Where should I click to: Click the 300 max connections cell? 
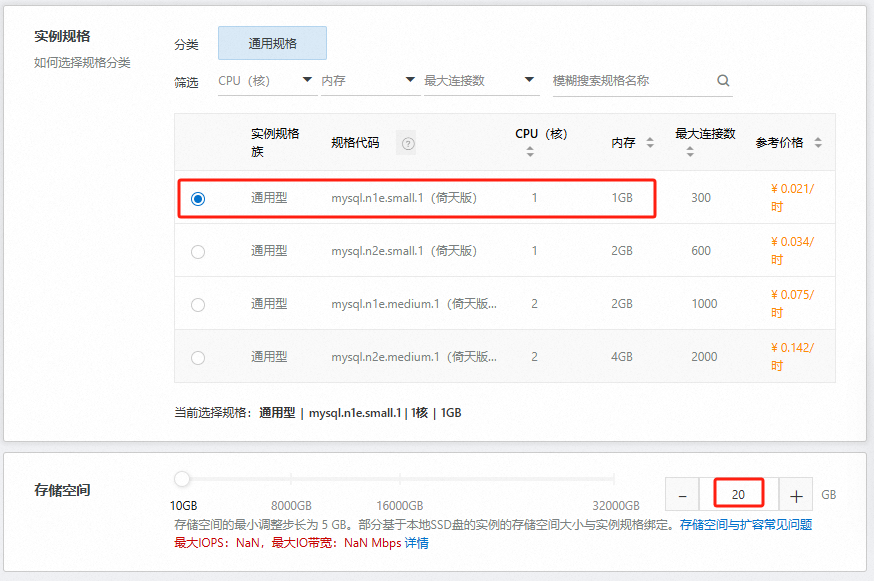[701, 198]
